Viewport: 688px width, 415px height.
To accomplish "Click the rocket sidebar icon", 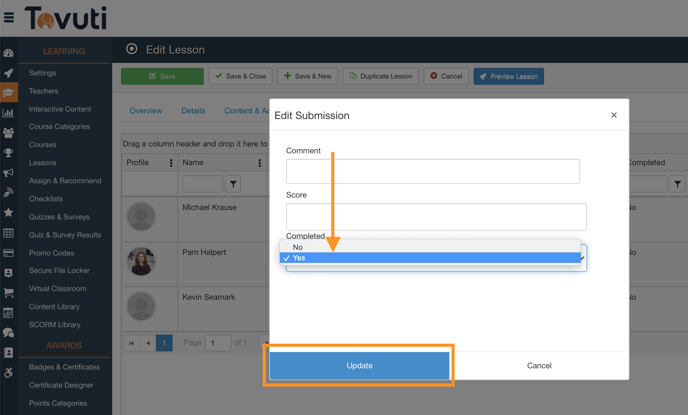I will (x=9, y=73).
